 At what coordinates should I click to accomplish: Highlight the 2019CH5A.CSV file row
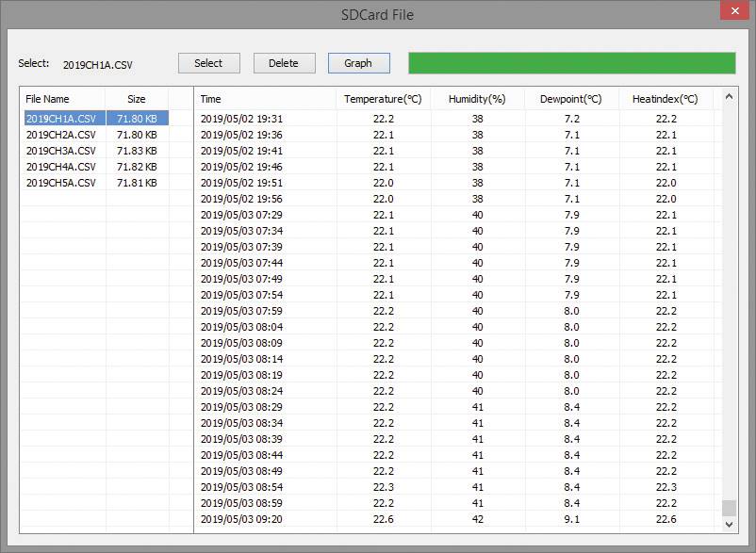coord(61,183)
